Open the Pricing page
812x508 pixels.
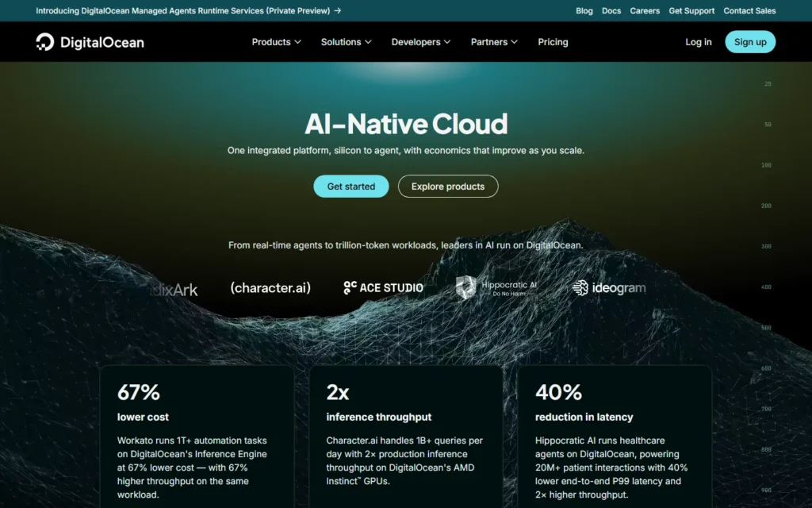click(553, 42)
